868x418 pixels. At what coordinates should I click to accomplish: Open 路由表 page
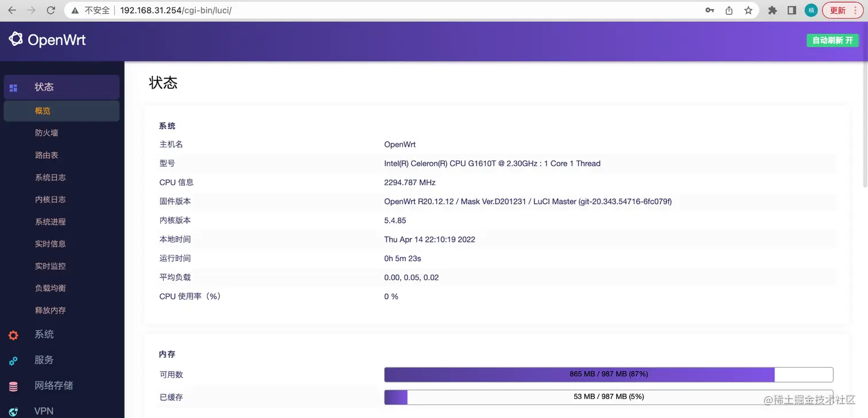(x=46, y=155)
